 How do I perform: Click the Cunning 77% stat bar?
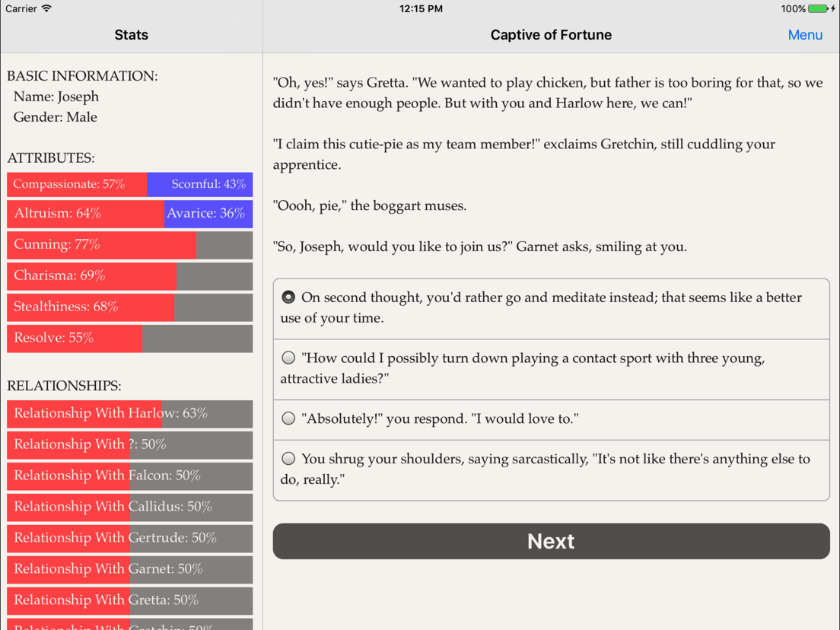click(129, 245)
